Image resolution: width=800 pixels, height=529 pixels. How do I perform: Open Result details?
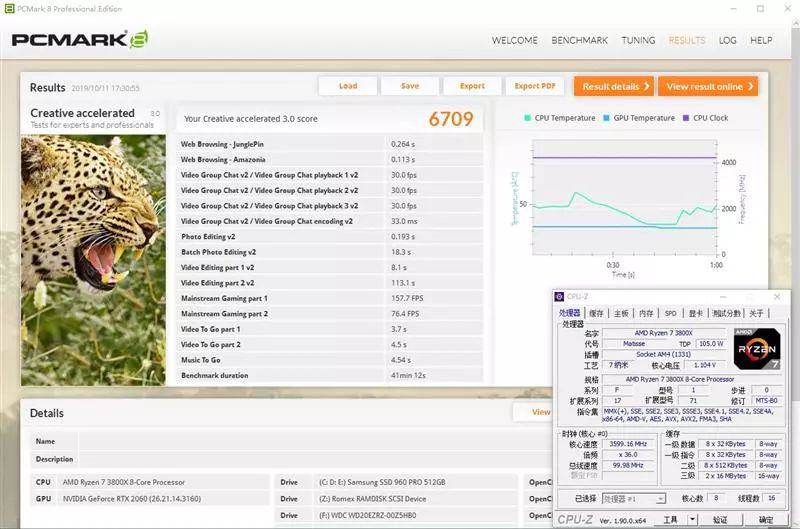(x=614, y=86)
